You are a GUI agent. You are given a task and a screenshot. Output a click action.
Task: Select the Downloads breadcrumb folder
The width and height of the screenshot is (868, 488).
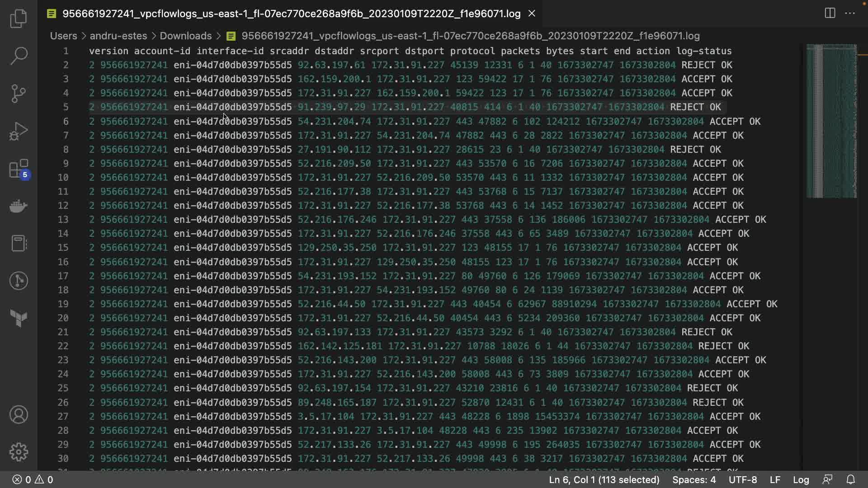185,36
